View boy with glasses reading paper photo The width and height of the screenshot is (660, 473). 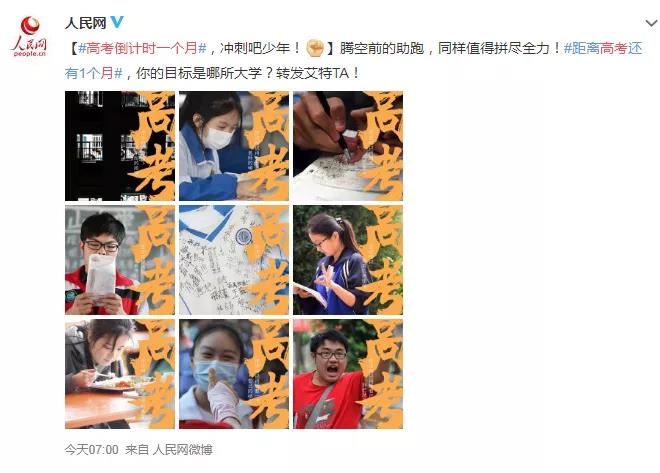tap(120, 260)
